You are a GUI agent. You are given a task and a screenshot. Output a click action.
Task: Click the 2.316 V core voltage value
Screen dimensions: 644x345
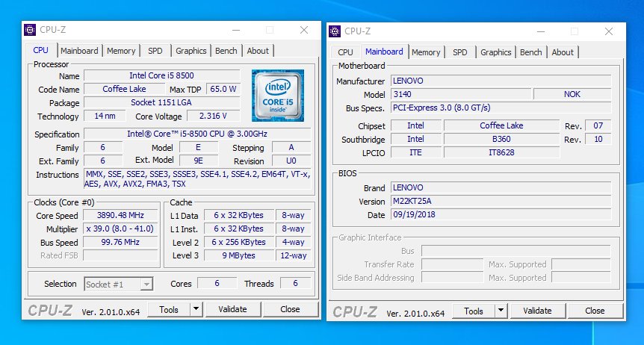[x=213, y=116]
